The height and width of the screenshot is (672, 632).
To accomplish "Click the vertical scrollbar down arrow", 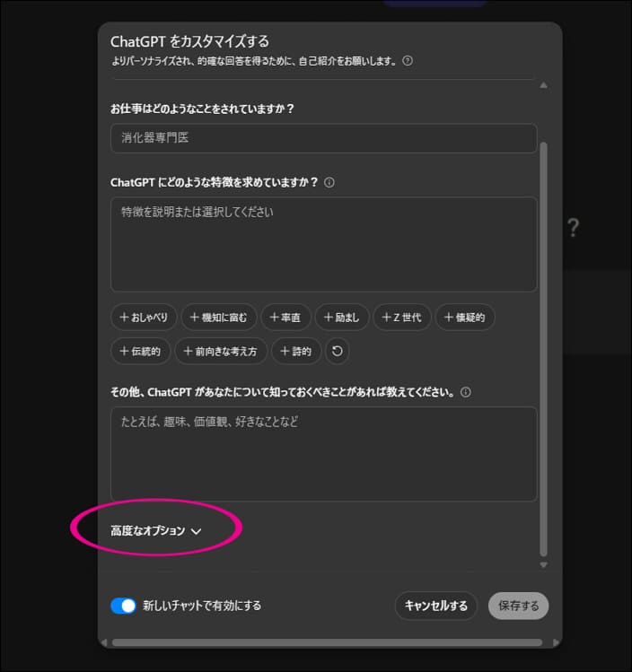I will pos(543,565).
